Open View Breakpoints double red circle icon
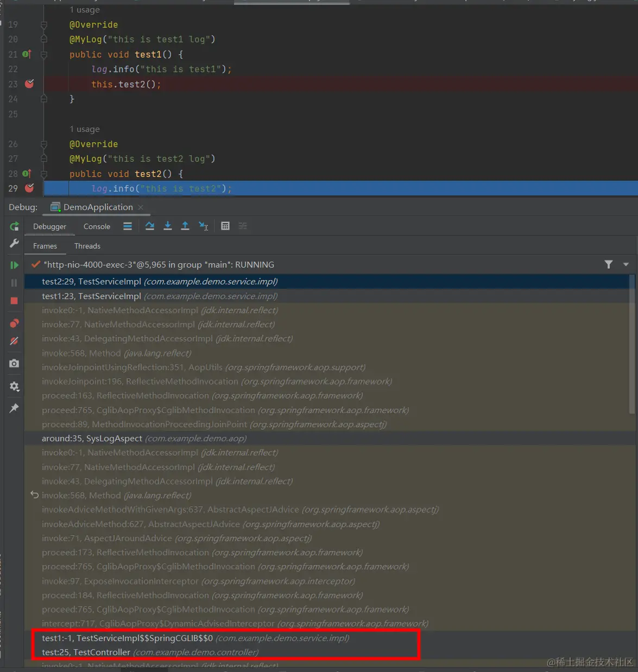This screenshot has width=638, height=672. (x=14, y=323)
